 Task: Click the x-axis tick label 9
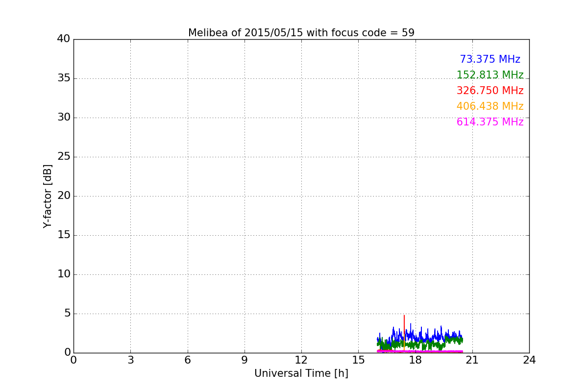tap(245, 360)
